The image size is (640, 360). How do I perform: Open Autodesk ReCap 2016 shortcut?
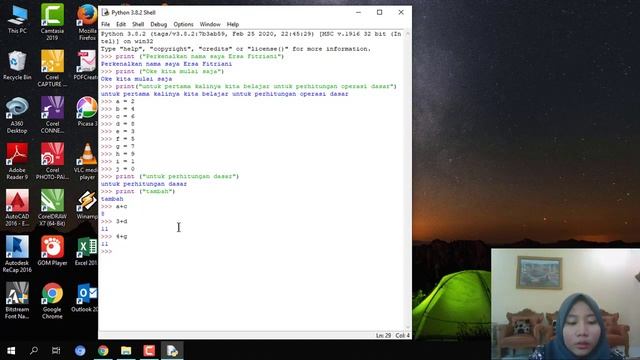[x=17, y=255]
